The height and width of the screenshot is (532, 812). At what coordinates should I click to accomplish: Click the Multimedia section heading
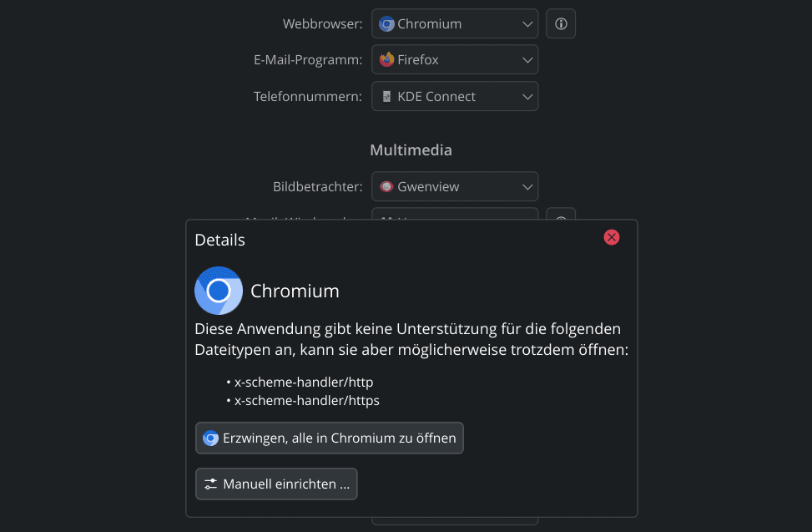tap(411, 150)
